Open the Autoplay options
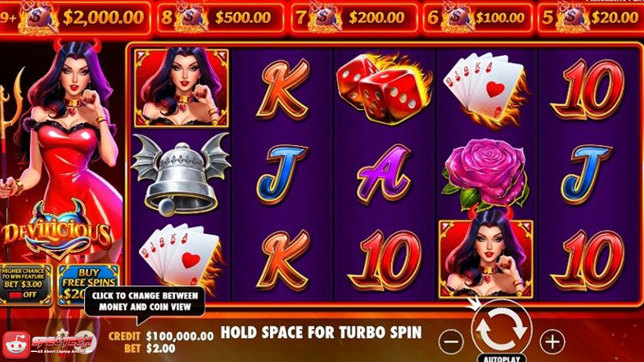 [502, 358]
